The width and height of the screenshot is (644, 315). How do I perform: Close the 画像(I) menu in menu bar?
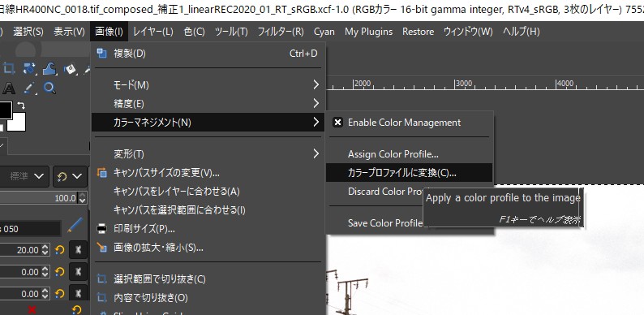coord(109,32)
